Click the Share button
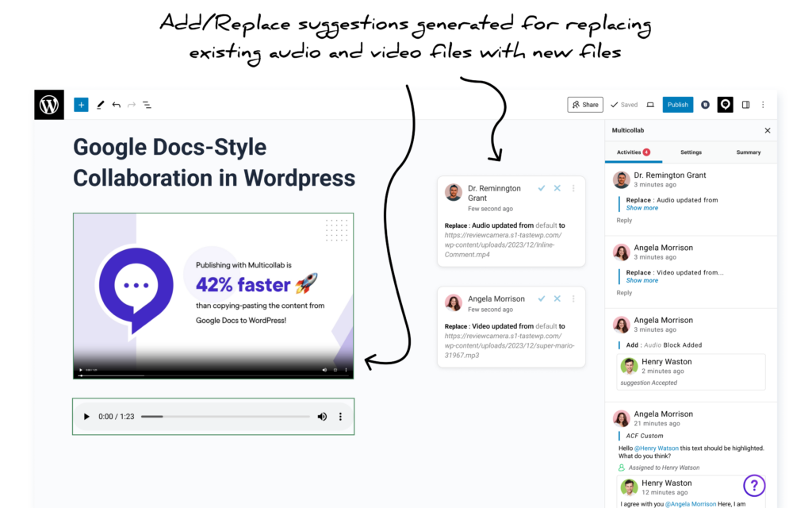812x508 pixels. 585,105
